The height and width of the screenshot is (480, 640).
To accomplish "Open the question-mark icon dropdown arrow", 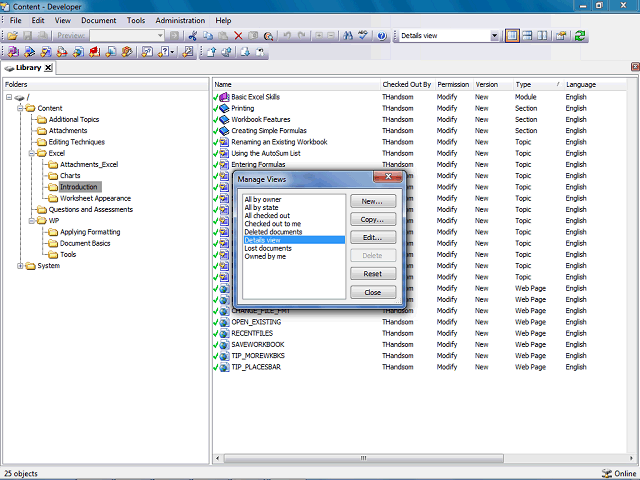I will (x=173, y=52).
